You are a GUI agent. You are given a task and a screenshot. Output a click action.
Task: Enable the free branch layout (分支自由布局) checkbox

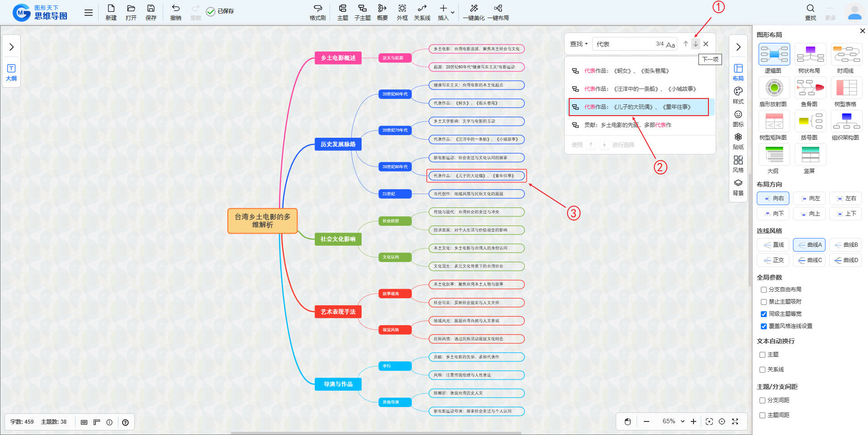764,290
